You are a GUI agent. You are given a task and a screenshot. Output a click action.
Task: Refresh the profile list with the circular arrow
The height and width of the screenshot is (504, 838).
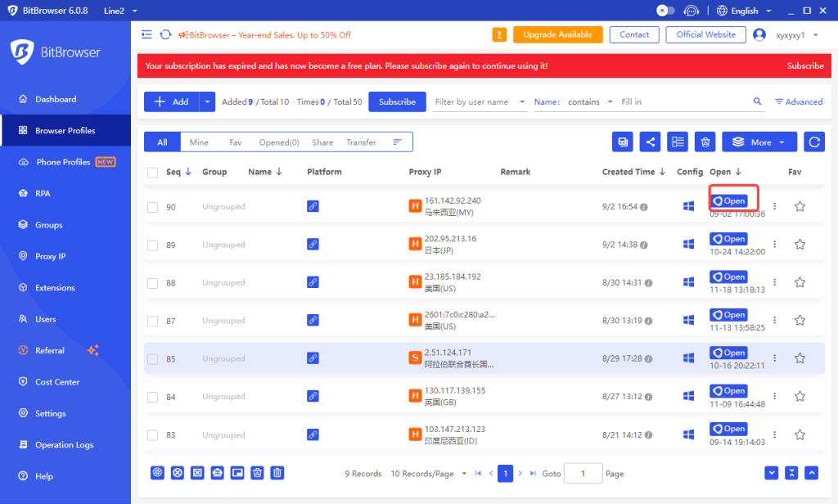click(813, 142)
